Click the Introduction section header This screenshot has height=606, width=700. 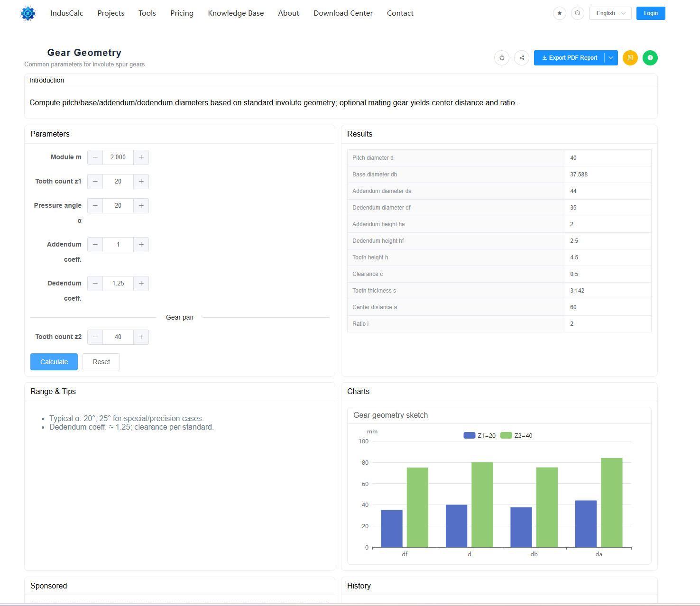(x=341, y=81)
